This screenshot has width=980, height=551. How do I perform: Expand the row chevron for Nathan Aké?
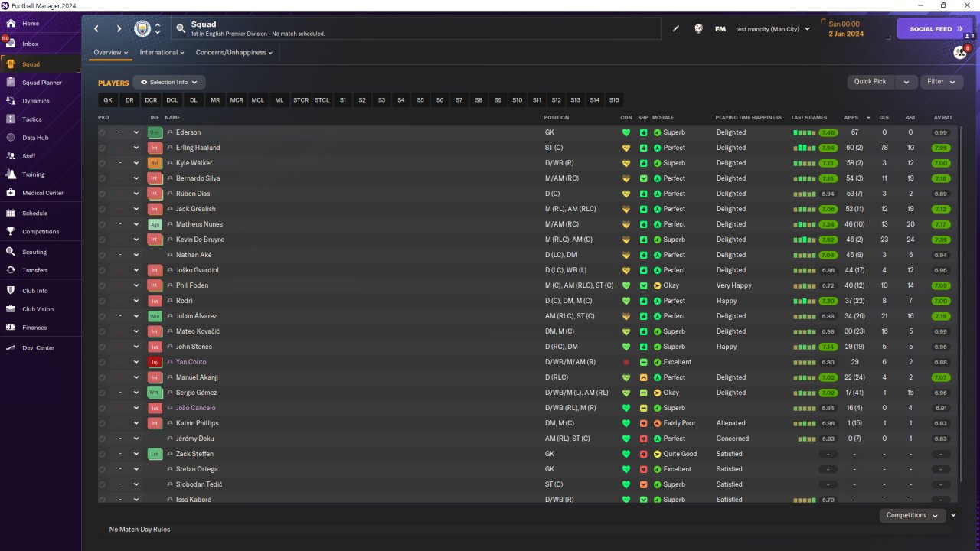coord(136,255)
